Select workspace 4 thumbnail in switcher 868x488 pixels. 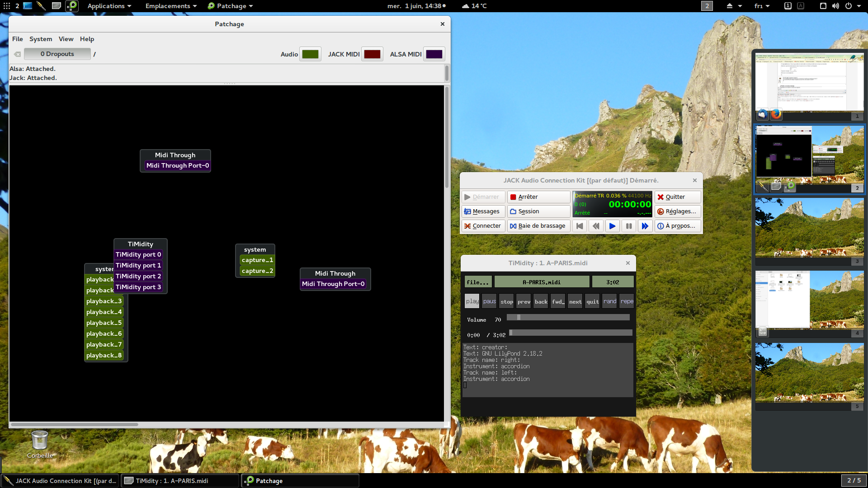click(809, 300)
